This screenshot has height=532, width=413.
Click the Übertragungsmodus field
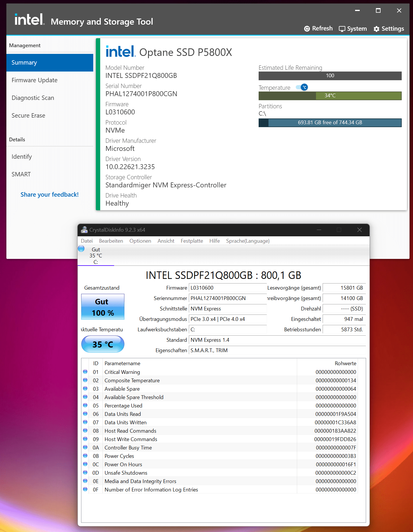click(228, 319)
